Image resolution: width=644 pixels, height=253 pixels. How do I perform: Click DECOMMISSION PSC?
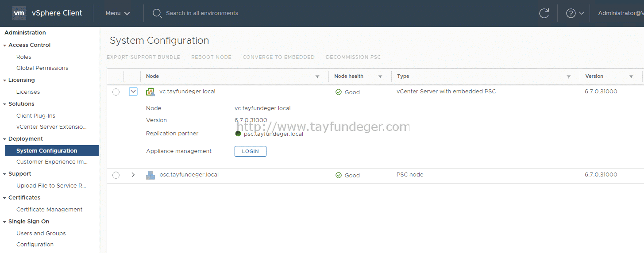(353, 57)
